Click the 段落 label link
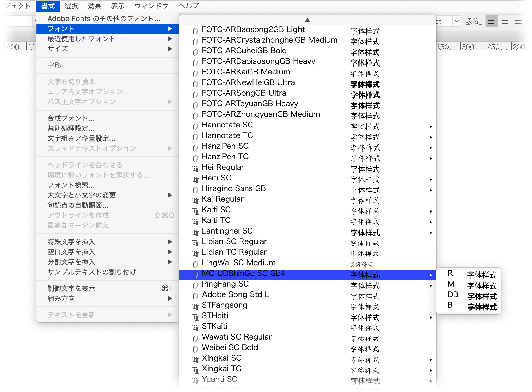 474,21
